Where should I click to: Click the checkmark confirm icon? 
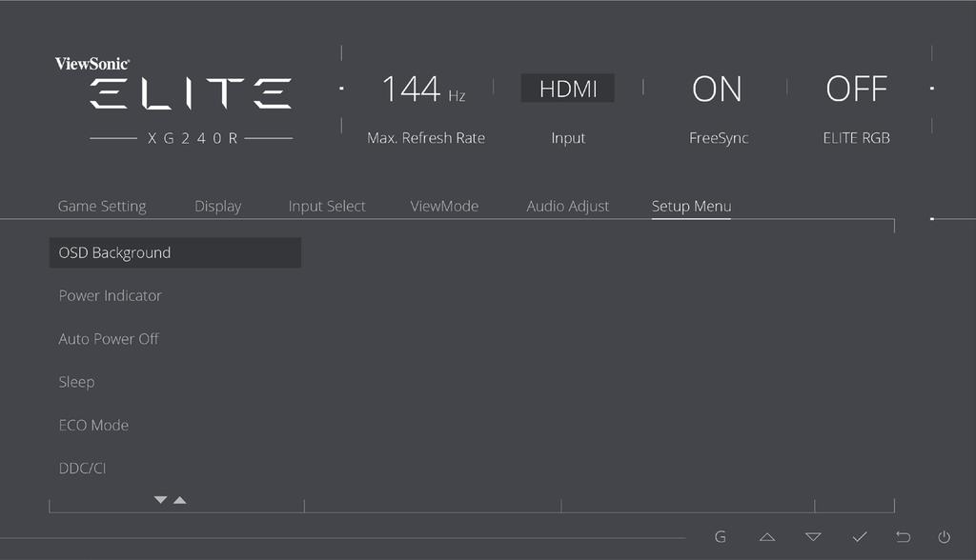pos(860,536)
